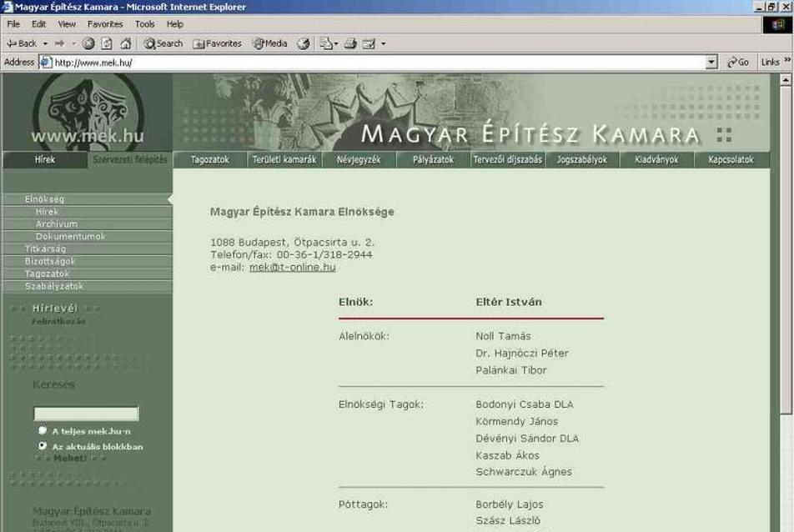Click the Mail toolbar icon

pos(325,43)
